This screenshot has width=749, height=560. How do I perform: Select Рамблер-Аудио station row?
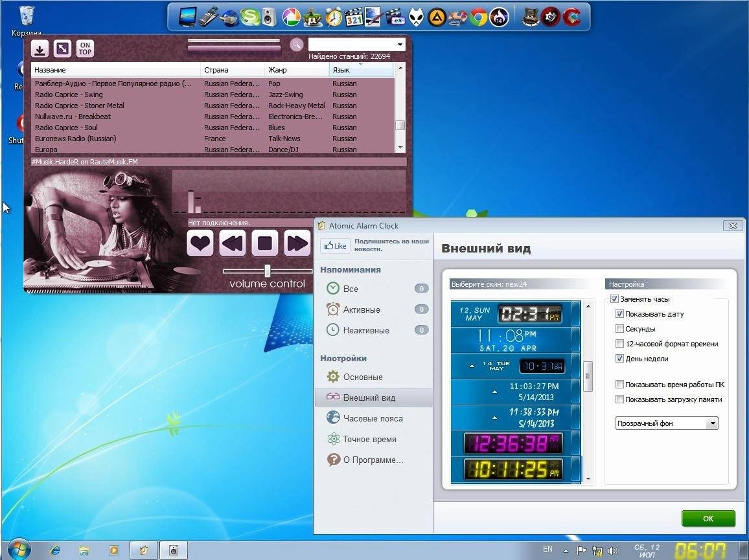213,84
